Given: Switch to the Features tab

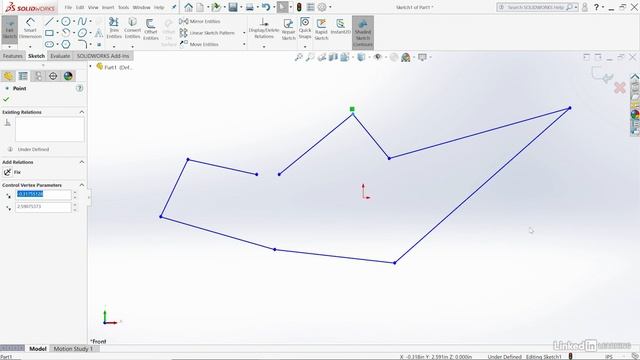Looking at the screenshot, I should (x=12, y=56).
